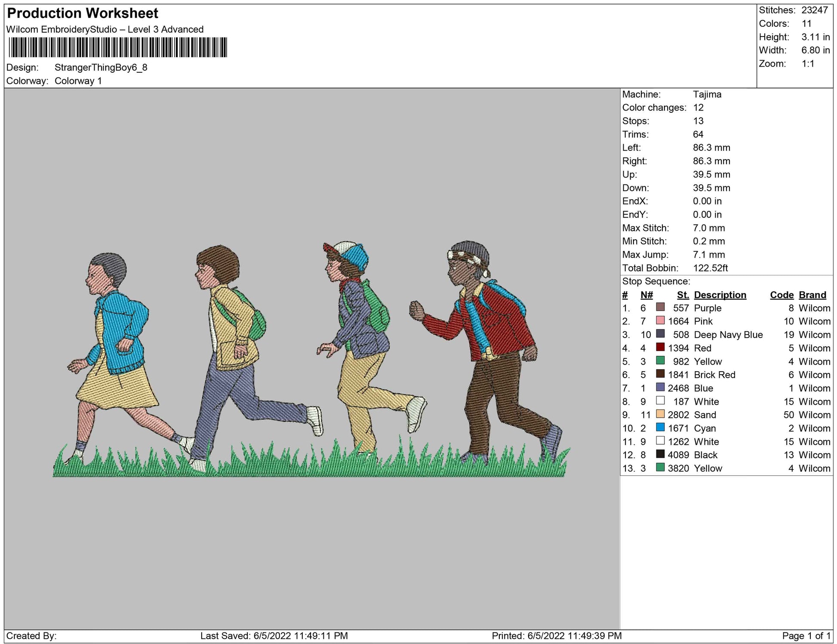Click the Description column header

tap(720, 295)
